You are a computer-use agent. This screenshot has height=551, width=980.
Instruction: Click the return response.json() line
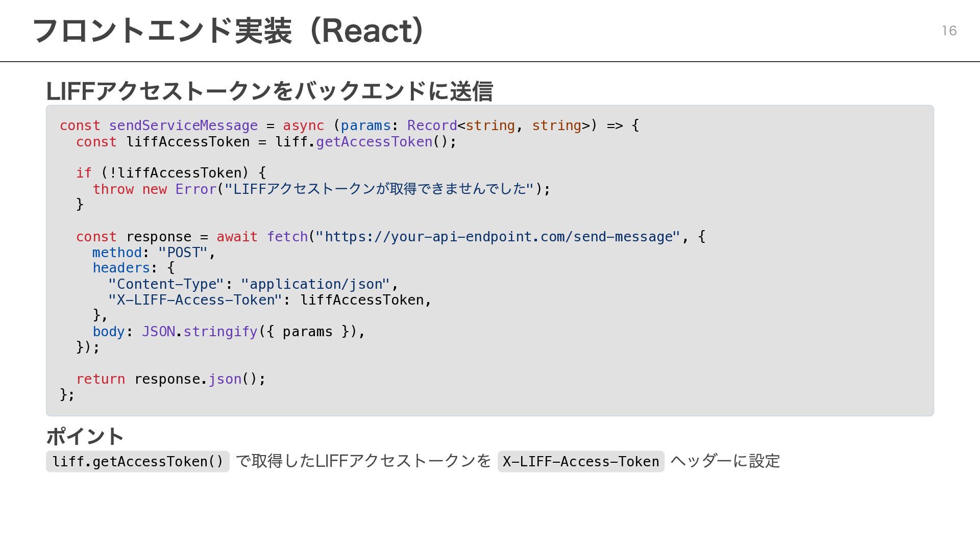pyautogui.click(x=170, y=379)
